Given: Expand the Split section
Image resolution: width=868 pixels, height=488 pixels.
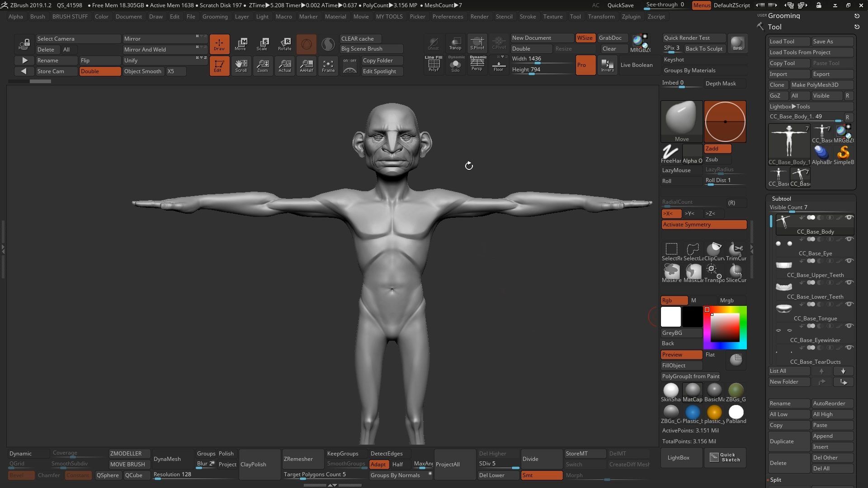Looking at the screenshot, I should pos(775,480).
